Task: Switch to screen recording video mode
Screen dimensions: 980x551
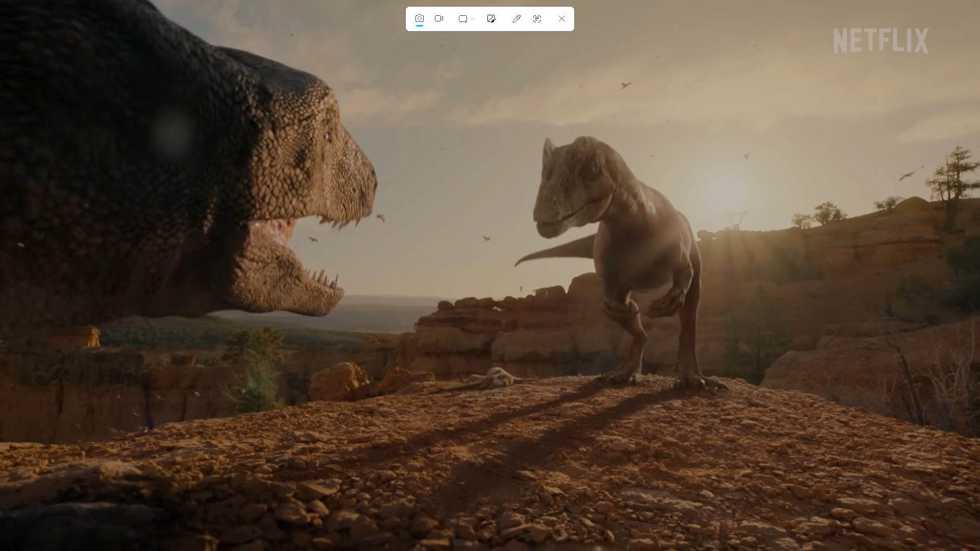Action: click(439, 18)
